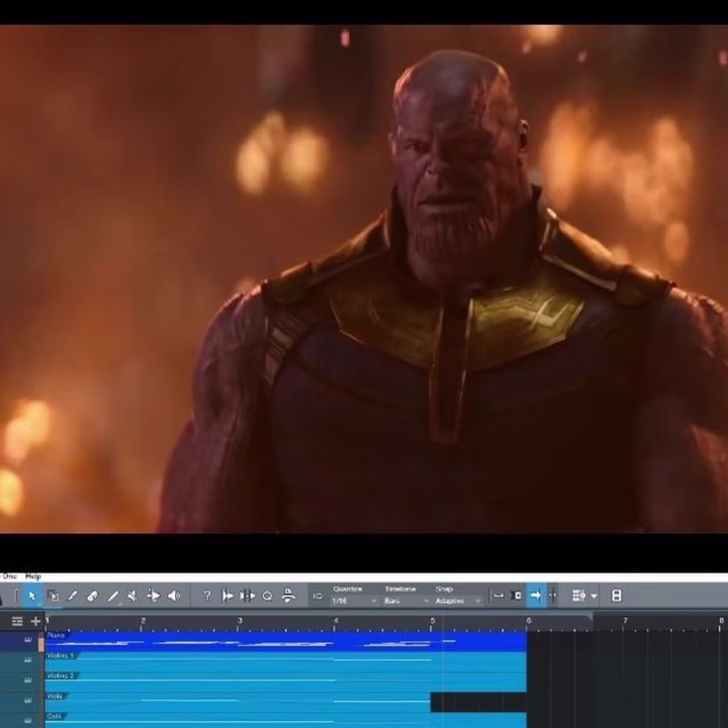
Task: Click bar 7 on timeline ruler
Action: [625, 622]
